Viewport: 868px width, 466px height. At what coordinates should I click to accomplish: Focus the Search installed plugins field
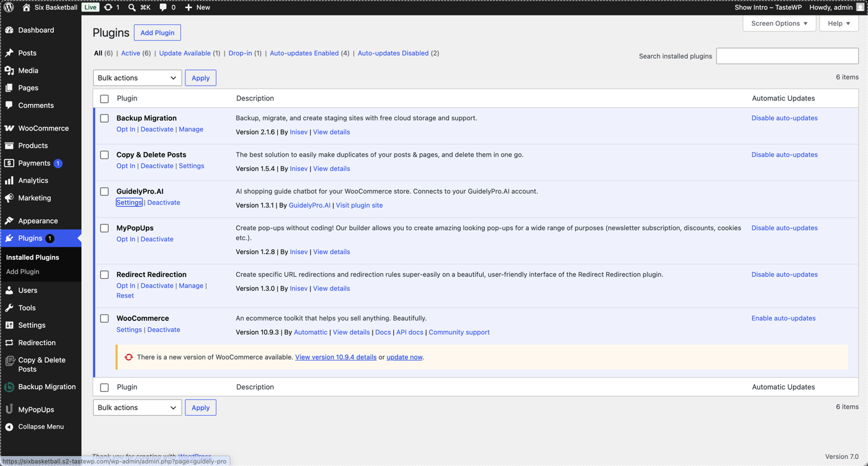click(787, 56)
